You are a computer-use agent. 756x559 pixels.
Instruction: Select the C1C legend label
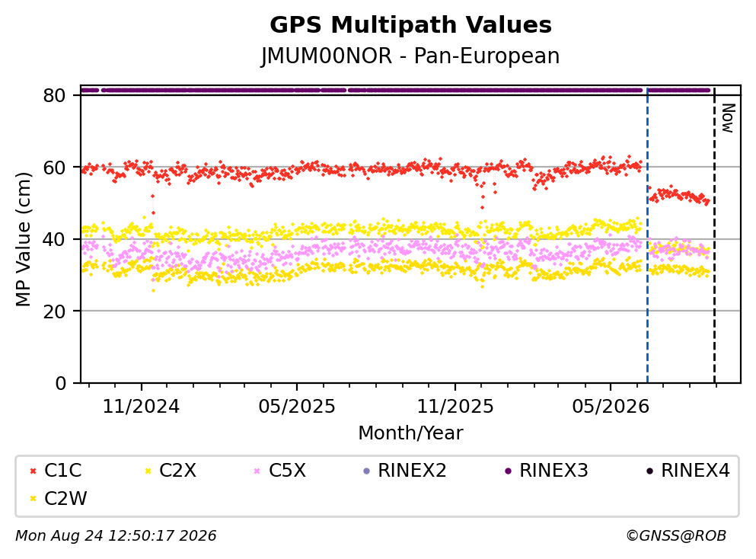coord(63,470)
